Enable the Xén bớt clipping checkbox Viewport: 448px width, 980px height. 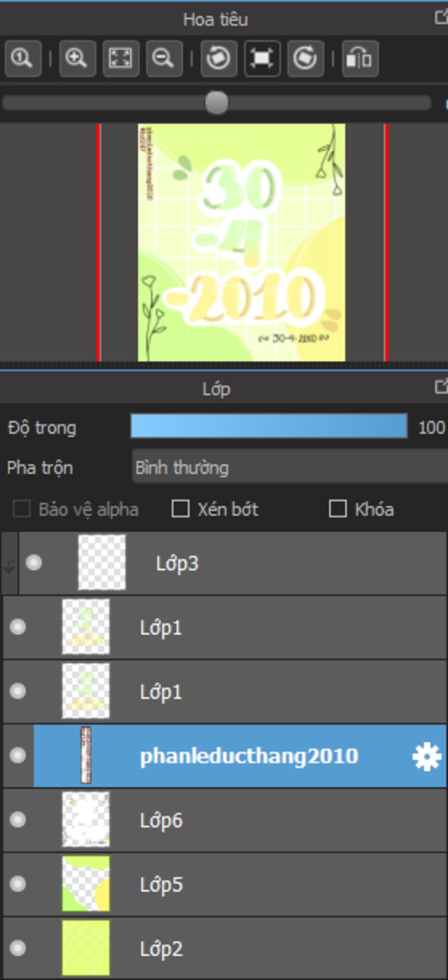[x=180, y=509]
